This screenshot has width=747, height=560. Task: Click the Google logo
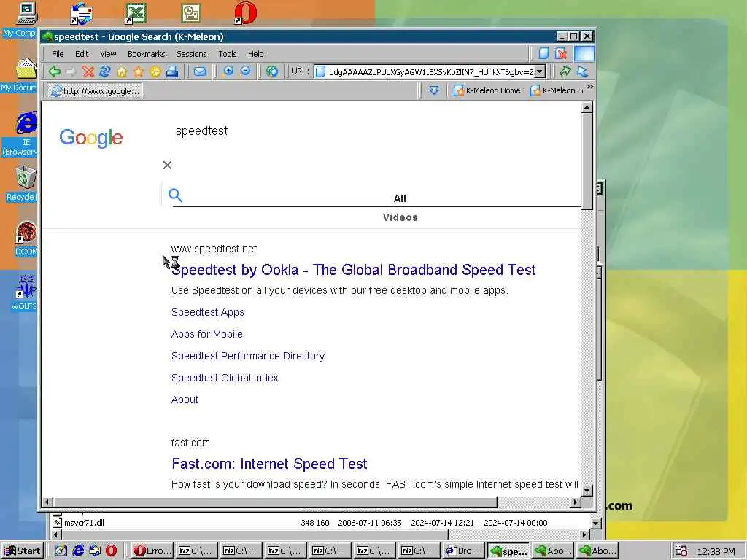[x=91, y=138]
